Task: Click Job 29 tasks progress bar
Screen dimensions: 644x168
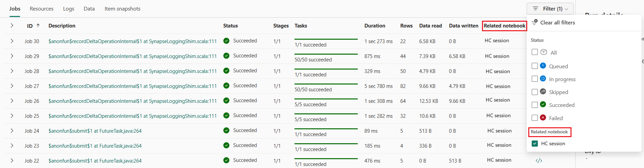Action: pos(326,54)
